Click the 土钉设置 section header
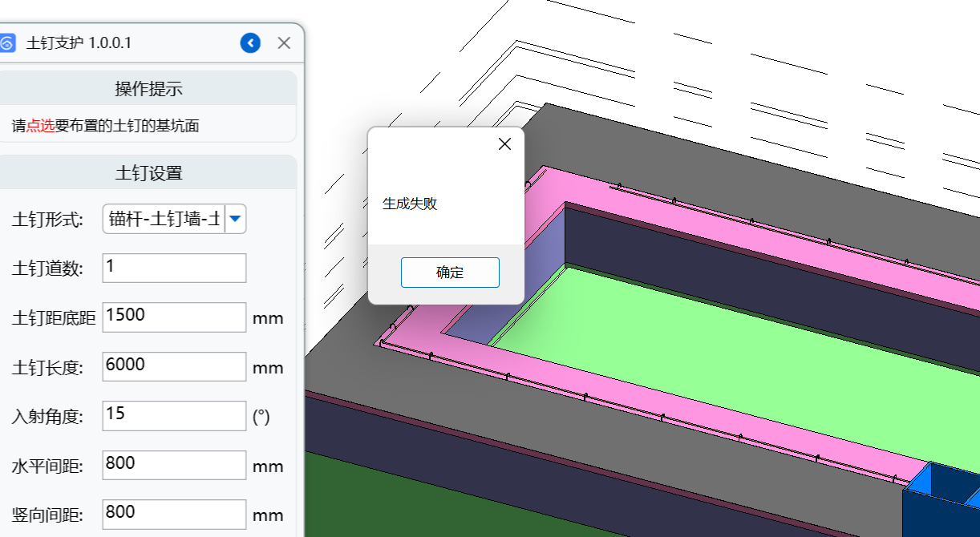The width and height of the screenshot is (980, 537). click(x=148, y=172)
